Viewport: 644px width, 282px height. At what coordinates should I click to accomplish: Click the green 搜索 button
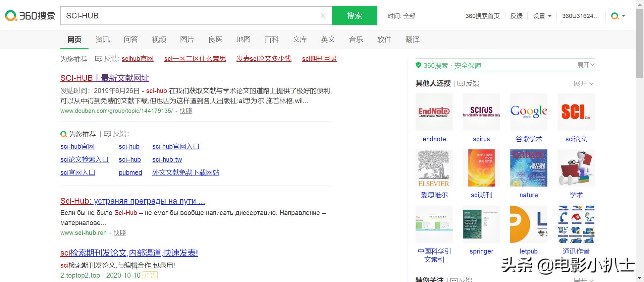[x=355, y=15]
